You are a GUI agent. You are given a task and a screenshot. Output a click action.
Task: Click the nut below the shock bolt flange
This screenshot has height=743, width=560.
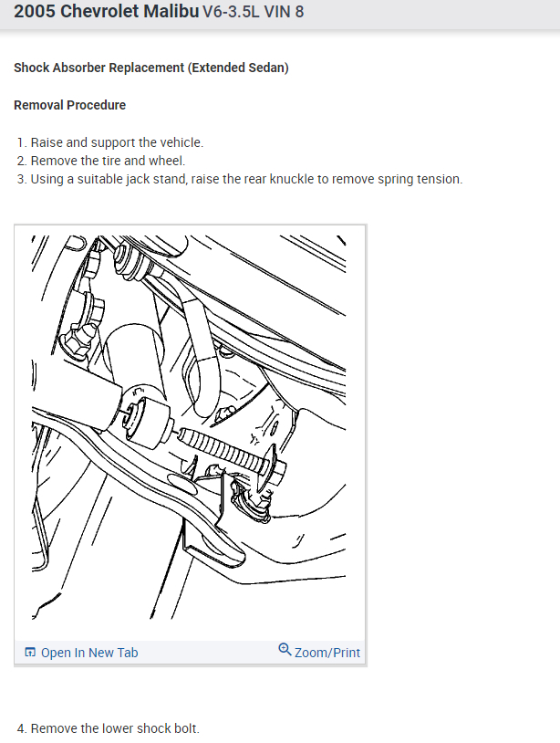click(x=251, y=503)
